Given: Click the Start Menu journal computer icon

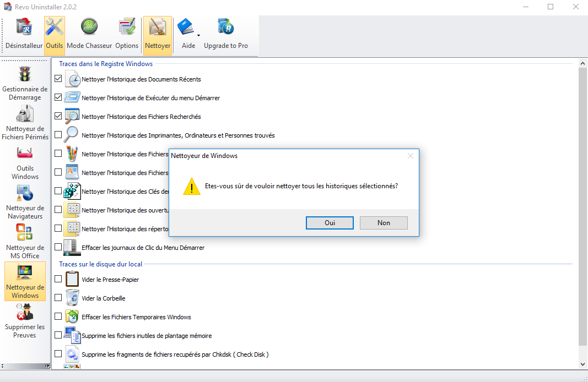Looking at the screenshot, I should [72, 247].
